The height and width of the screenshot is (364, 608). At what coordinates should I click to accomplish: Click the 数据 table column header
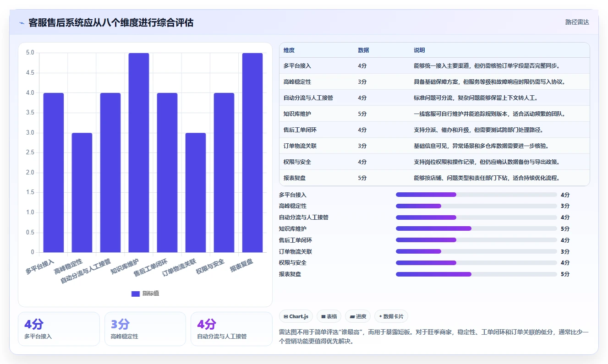[x=363, y=50]
